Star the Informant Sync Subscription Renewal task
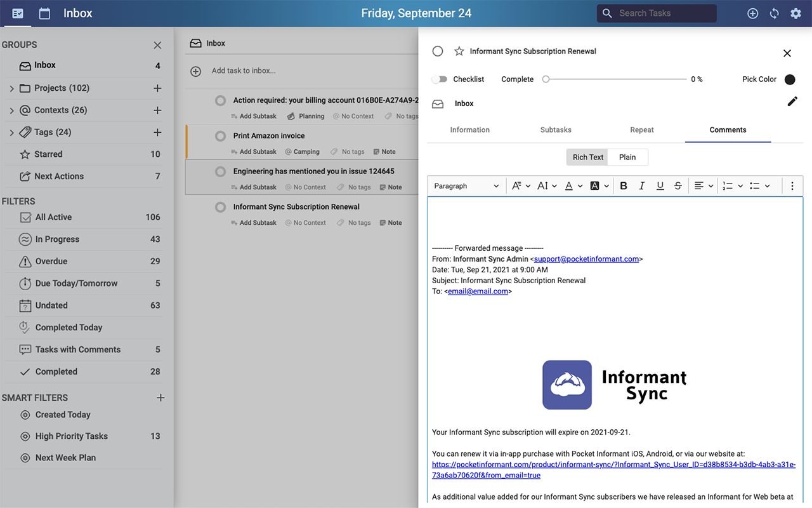 point(459,51)
